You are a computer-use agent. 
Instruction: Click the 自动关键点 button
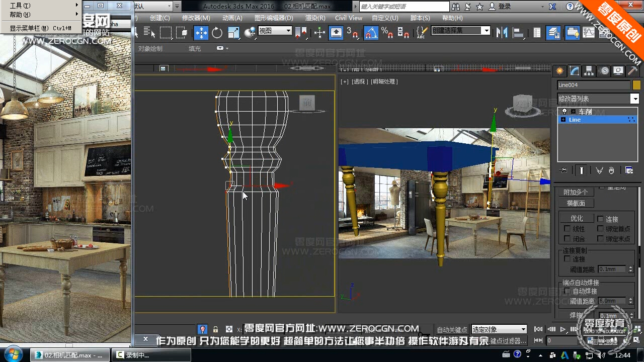pos(452,330)
